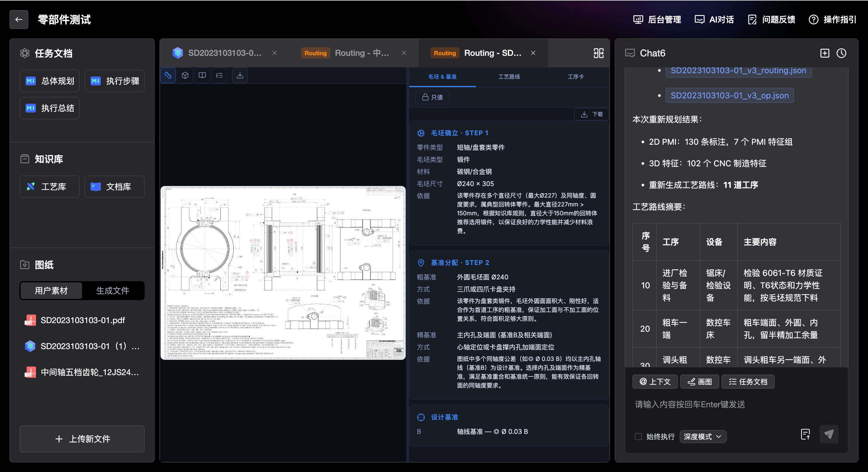
Task: Toggle the 只读 read-only lock button
Action: [x=432, y=97]
